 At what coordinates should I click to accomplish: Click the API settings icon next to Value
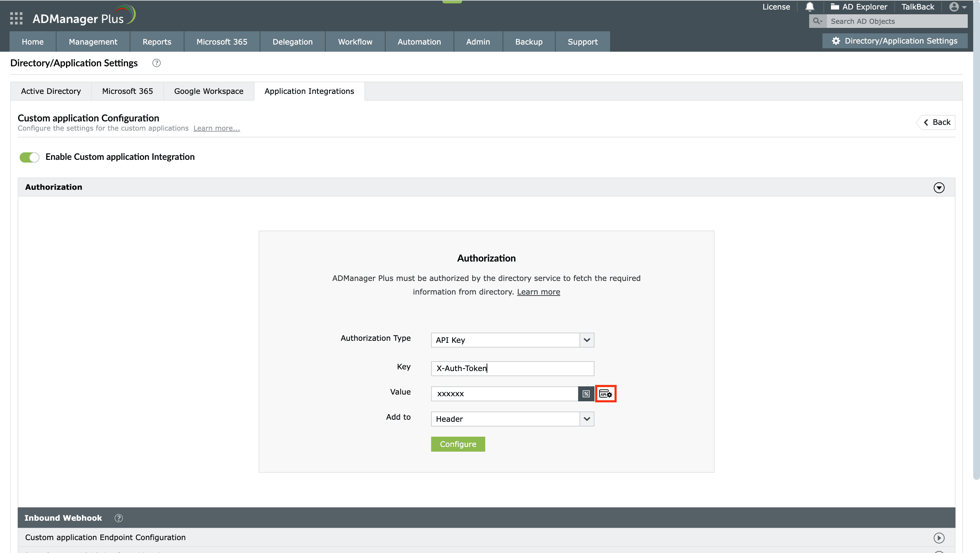[606, 393]
